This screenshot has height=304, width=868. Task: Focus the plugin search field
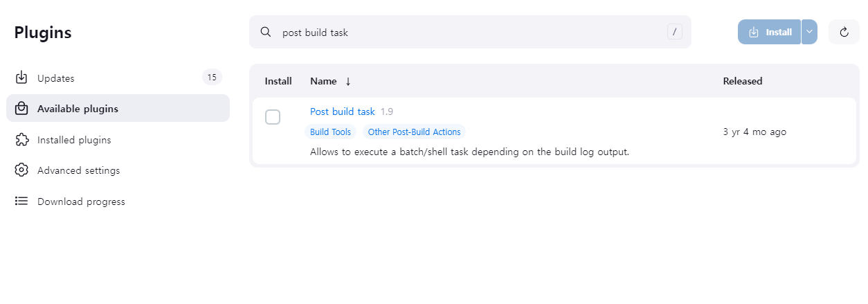(470, 32)
